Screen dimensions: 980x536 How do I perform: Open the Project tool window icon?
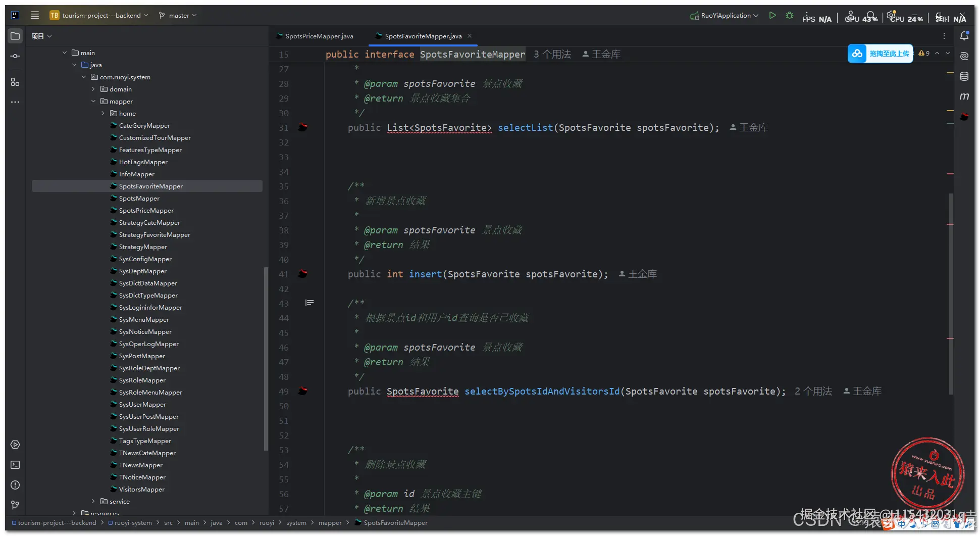pyautogui.click(x=15, y=36)
